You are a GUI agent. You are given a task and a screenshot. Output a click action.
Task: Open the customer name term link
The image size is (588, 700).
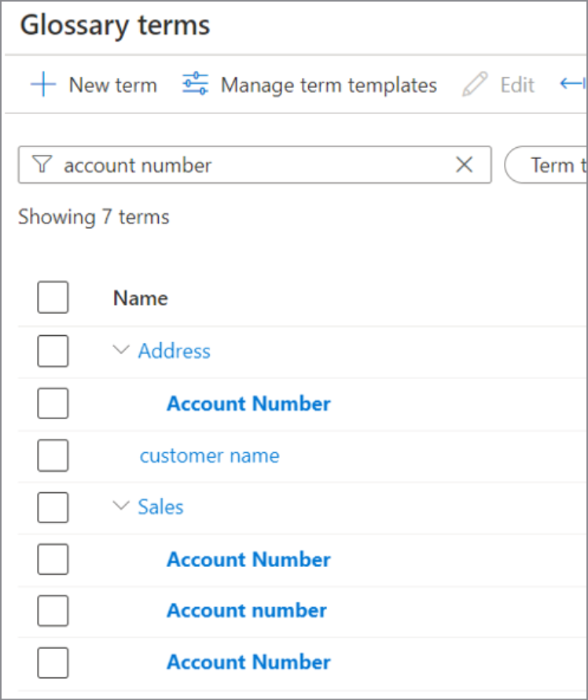209,455
